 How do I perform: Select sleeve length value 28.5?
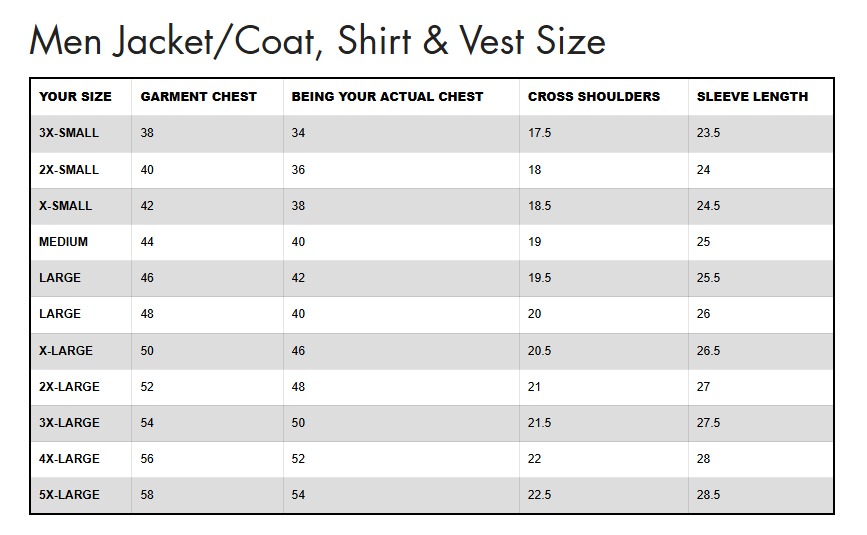click(708, 495)
